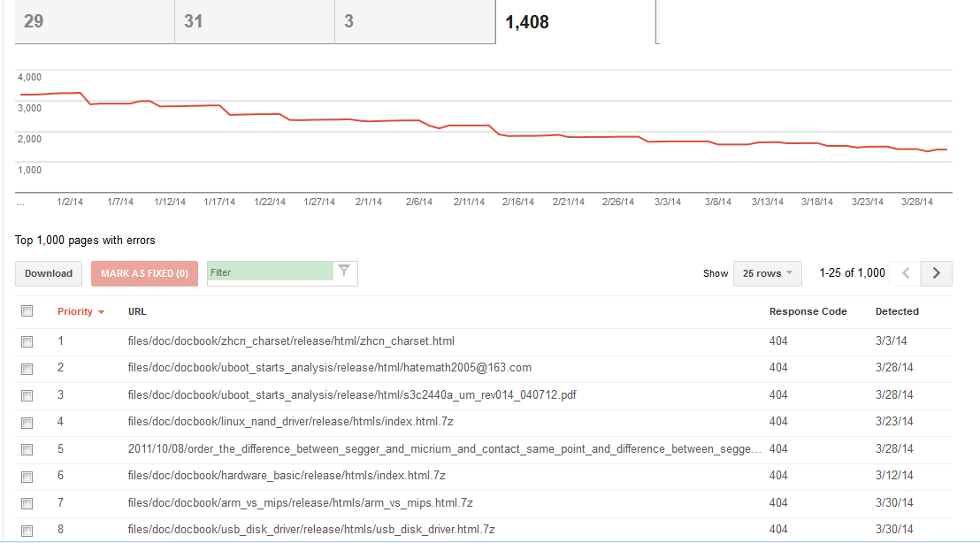
Task: Click MARK AS FIXED (0) button
Action: coord(144,273)
